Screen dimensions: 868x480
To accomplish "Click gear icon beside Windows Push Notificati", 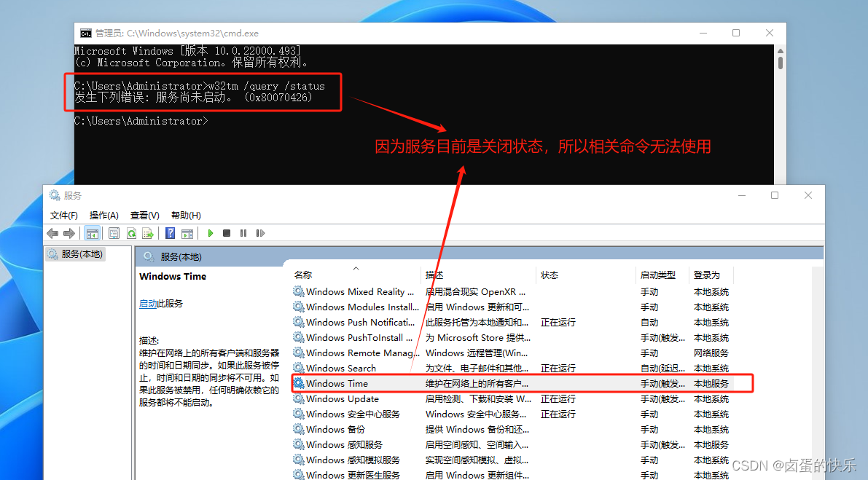I will tap(299, 322).
